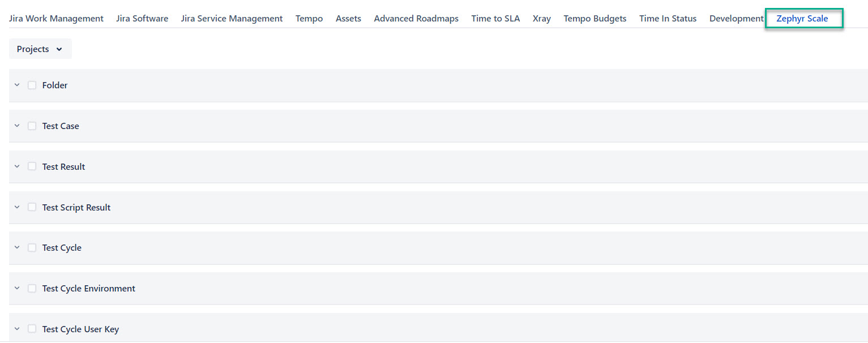Click the "Test Case" row label

click(x=61, y=126)
